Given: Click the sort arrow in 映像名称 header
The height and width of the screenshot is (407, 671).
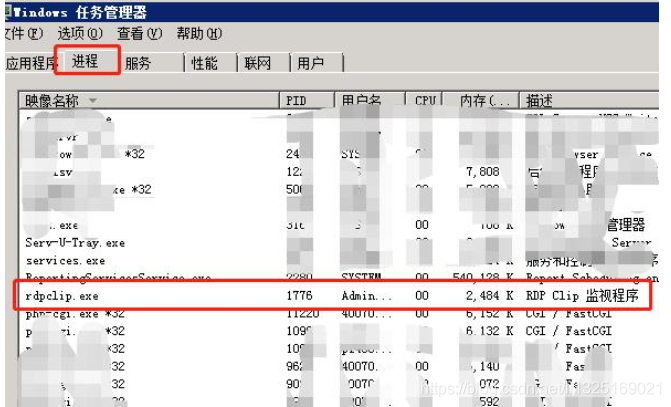Looking at the screenshot, I should pos(93,101).
